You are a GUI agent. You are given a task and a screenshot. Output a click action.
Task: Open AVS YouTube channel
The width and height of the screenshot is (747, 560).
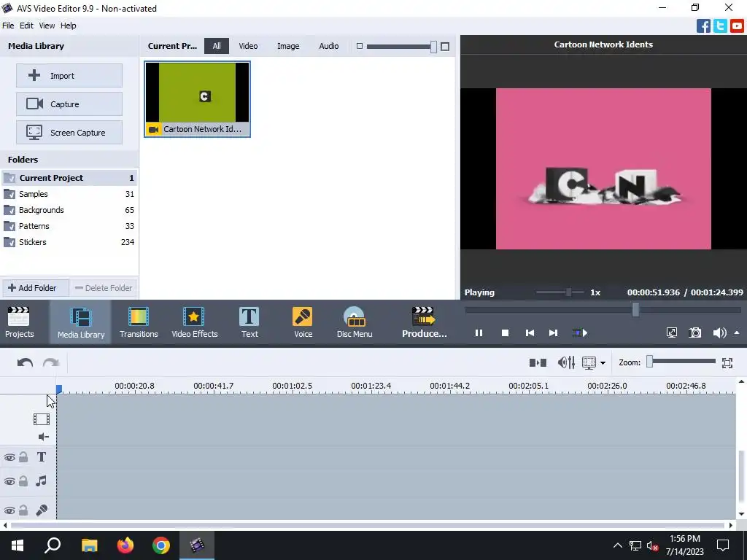click(737, 26)
